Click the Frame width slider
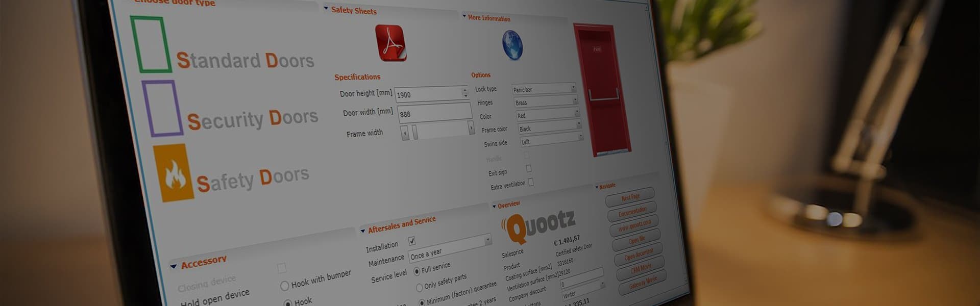The width and height of the screenshot is (980, 306). (438, 131)
